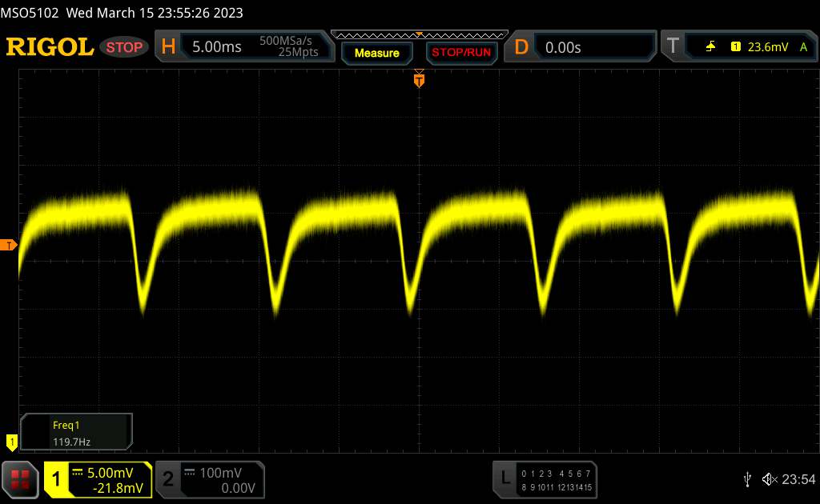The image size is (820, 504).
Task: Open the trigger T settings icon
Action: click(673, 46)
